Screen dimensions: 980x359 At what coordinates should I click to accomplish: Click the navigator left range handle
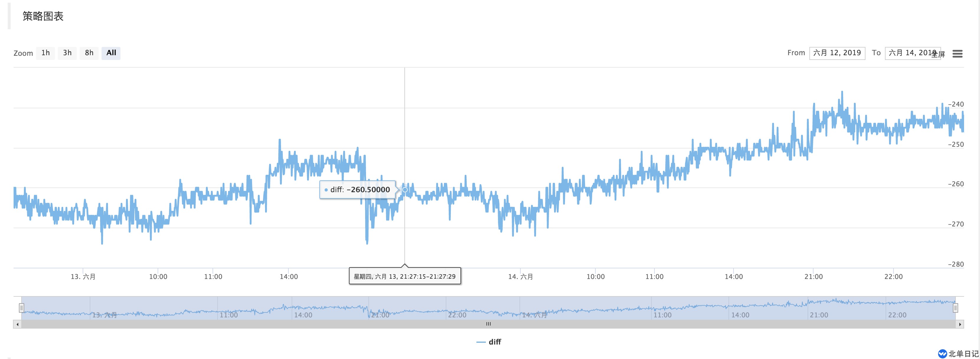(22, 308)
